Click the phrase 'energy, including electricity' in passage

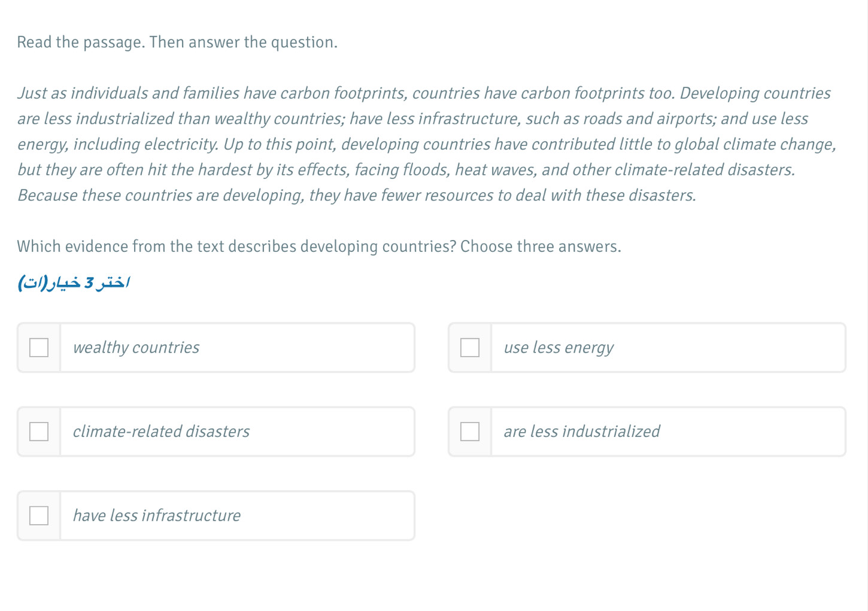(x=118, y=145)
